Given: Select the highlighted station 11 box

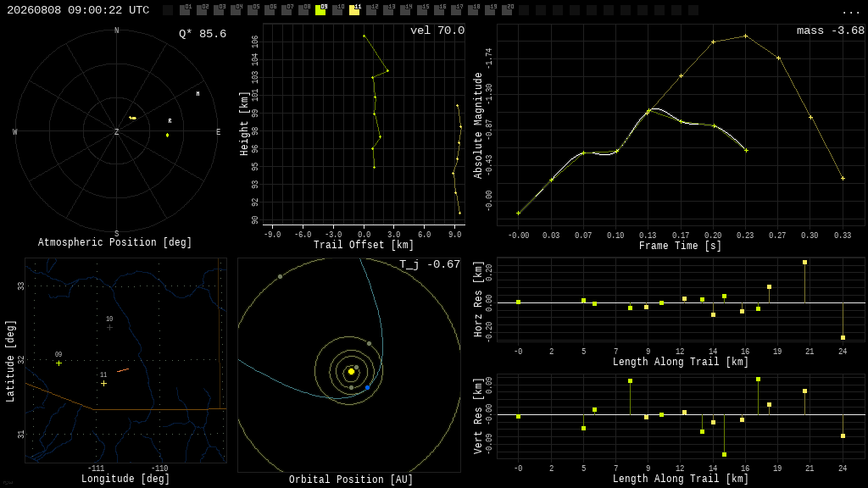Looking at the screenshot, I should click(x=354, y=10).
